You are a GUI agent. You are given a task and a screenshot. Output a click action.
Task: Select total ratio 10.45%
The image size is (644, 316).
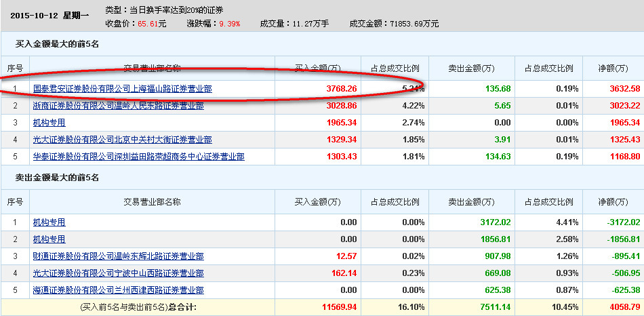(565, 307)
